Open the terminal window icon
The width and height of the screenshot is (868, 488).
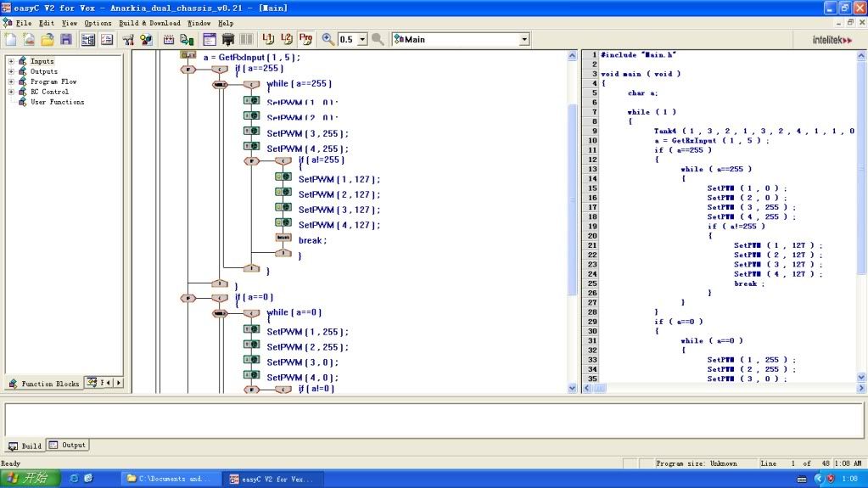210,39
